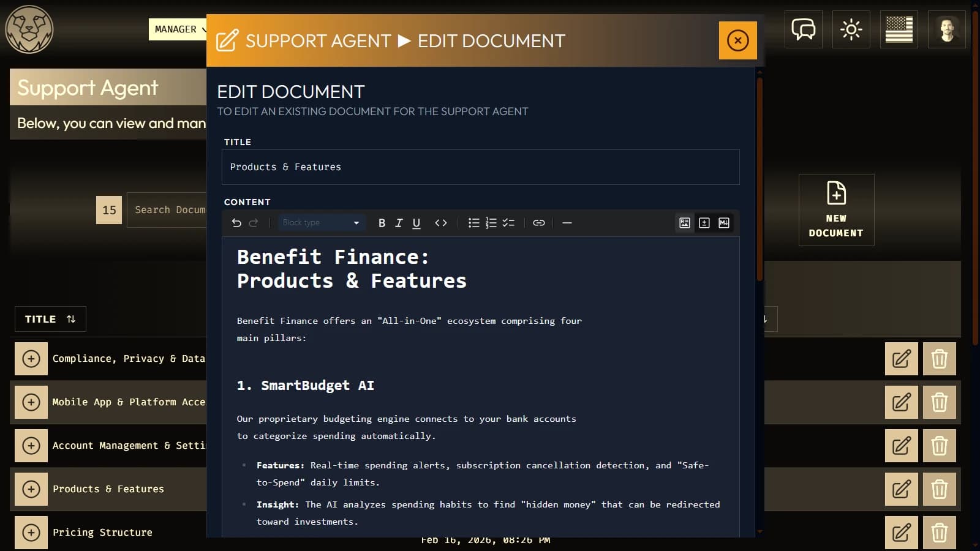
Task: Open the language flag selector
Action: pyautogui.click(x=899, y=29)
